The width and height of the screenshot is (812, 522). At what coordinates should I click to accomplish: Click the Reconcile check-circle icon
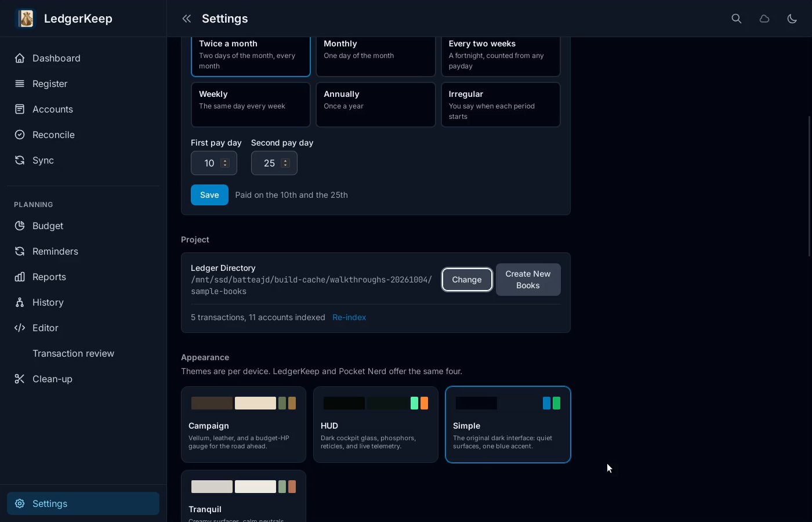(20, 135)
